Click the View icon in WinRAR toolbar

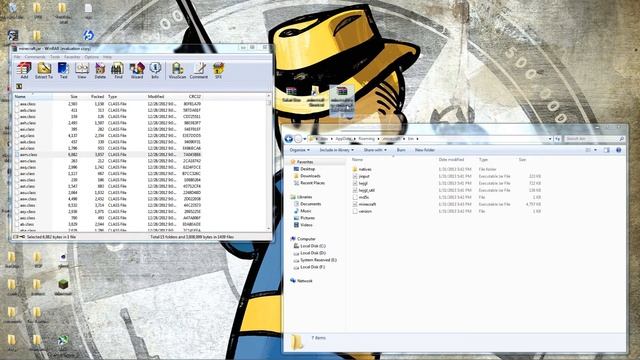82,70
